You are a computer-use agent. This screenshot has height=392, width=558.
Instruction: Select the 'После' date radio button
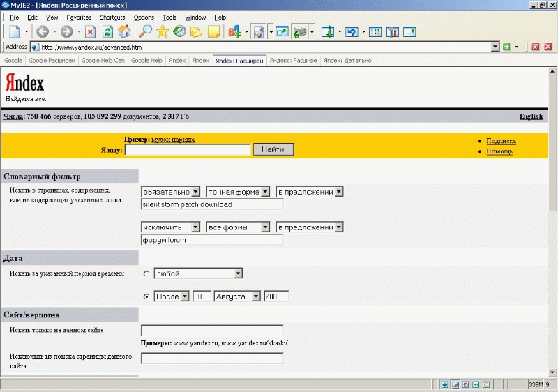coord(146,296)
